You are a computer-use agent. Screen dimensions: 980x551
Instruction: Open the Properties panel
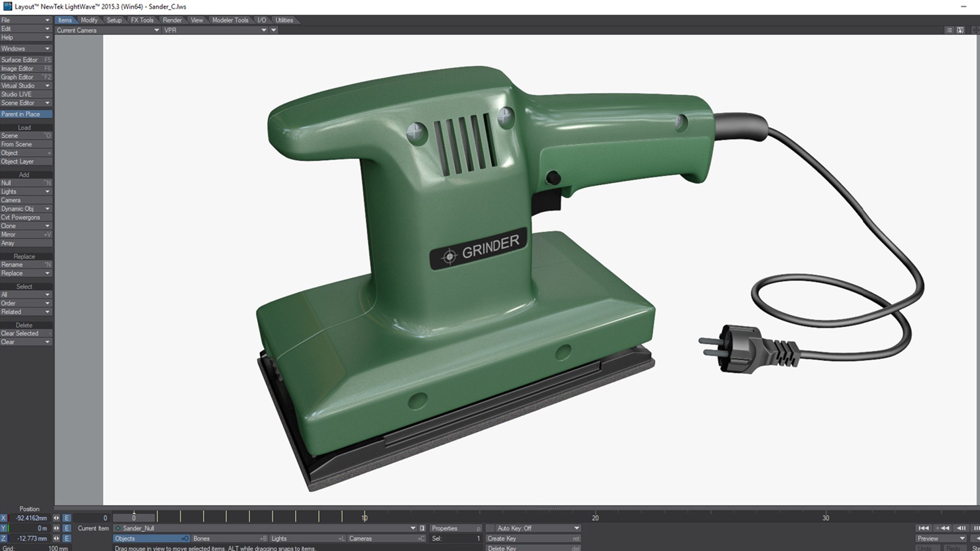tap(455, 528)
